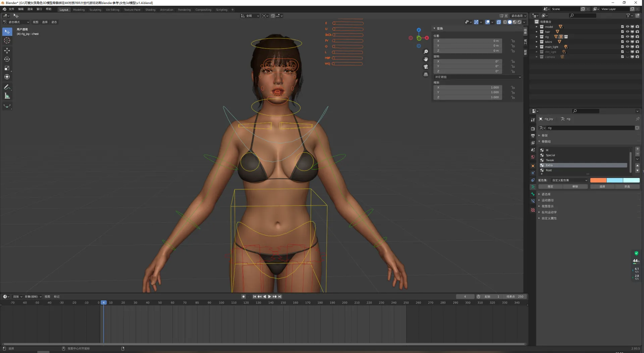Click the add bone group plus button
This screenshot has width=644, height=353.
pos(637,149)
